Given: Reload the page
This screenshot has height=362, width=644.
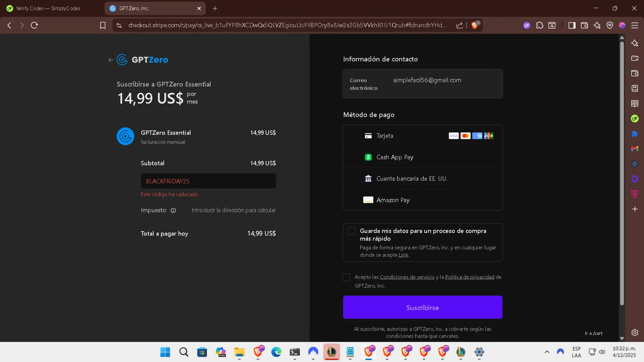Looking at the screenshot, I should click(x=34, y=25).
